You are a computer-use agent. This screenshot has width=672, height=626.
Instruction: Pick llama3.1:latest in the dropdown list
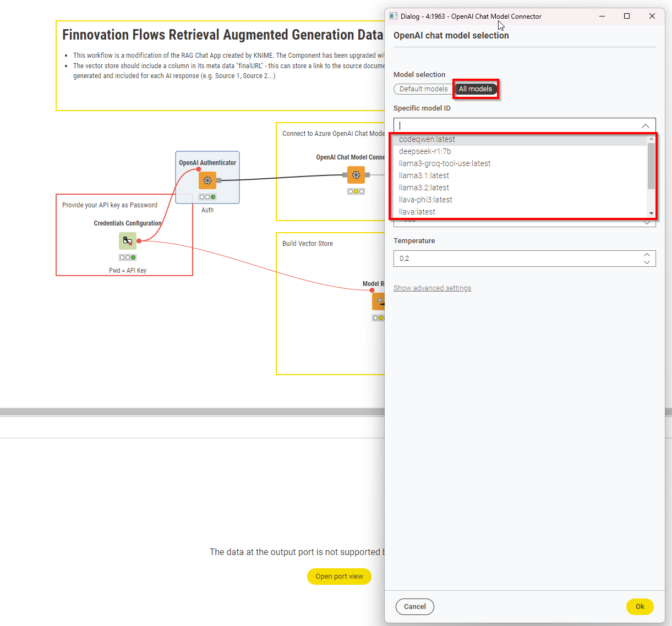[424, 175]
